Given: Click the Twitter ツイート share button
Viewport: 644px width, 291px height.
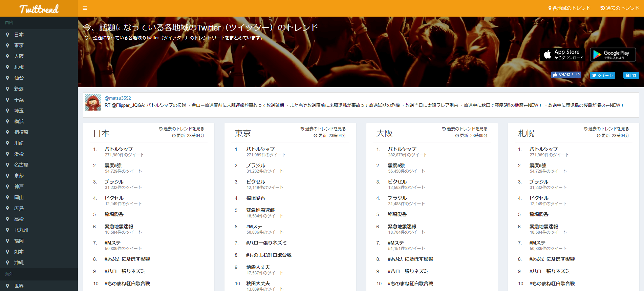Looking at the screenshot, I should (x=602, y=75).
